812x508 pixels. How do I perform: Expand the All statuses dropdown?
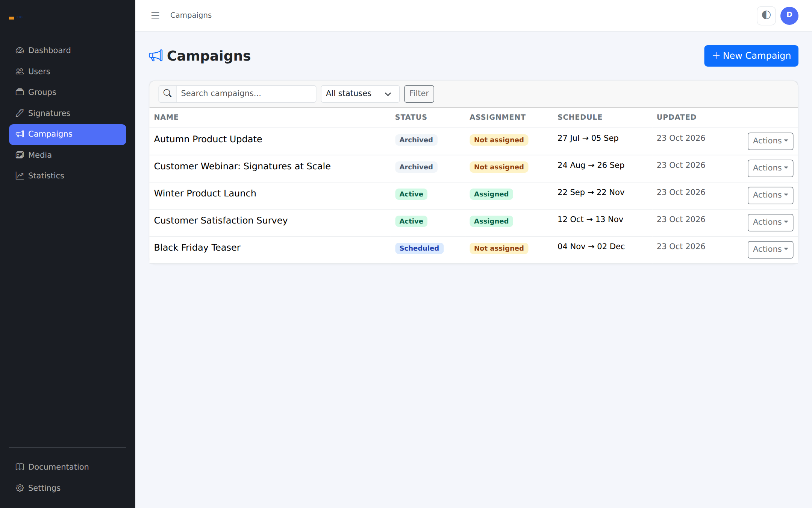[x=360, y=94]
